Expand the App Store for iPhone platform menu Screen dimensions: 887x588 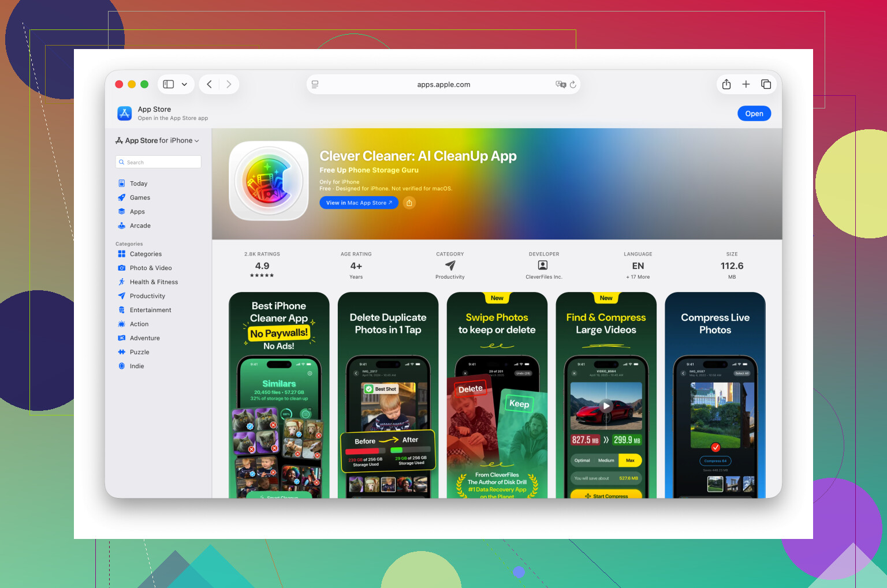coord(157,141)
